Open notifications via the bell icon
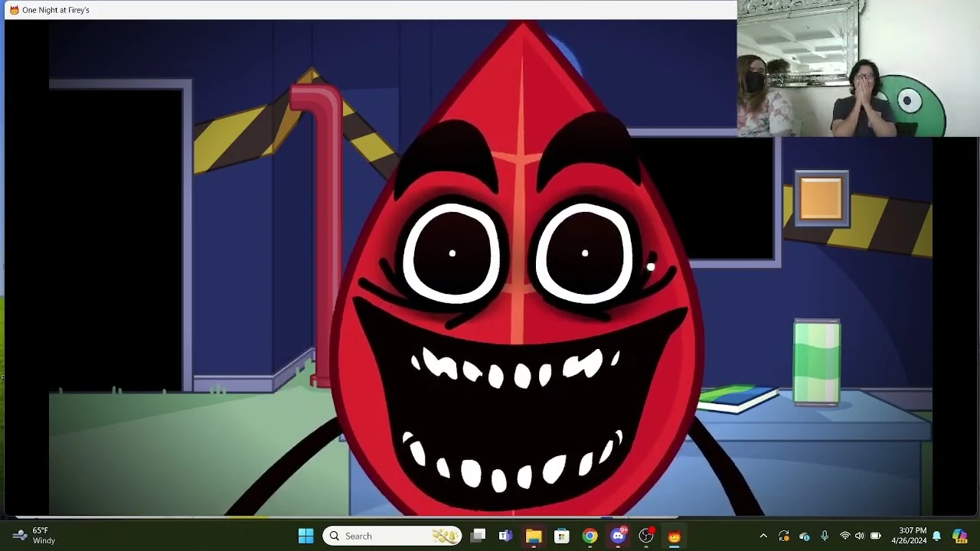 pos(937,536)
